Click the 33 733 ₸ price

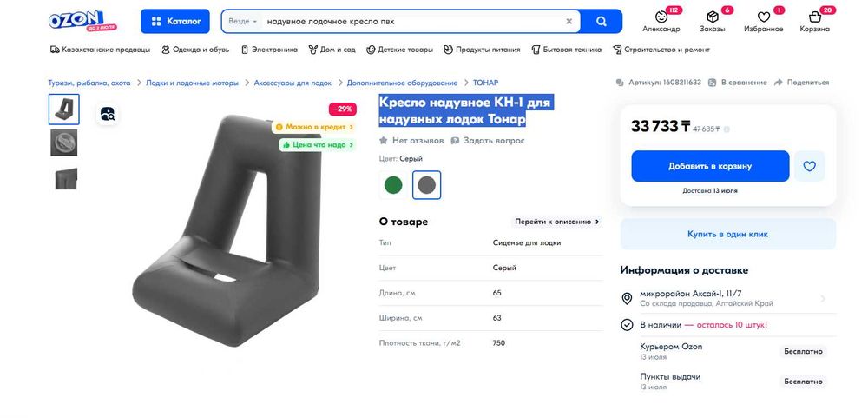(x=661, y=126)
